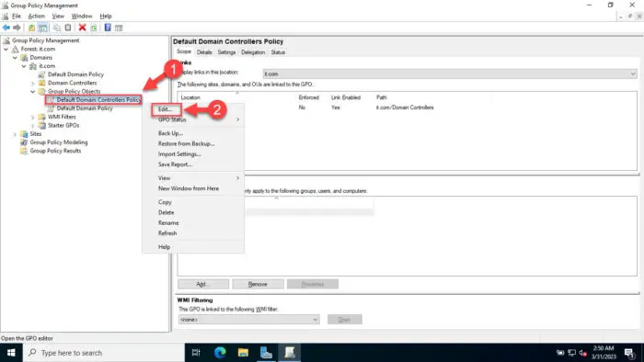This screenshot has height=362, width=644.
Task: Click the Forest: it.com node icon
Action: [x=16, y=49]
